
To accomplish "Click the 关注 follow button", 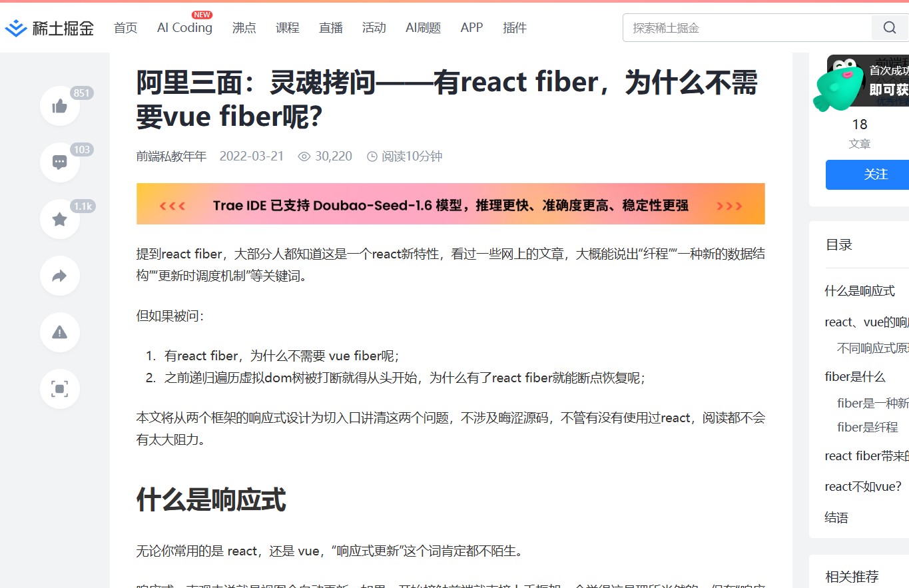I will click(x=867, y=174).
